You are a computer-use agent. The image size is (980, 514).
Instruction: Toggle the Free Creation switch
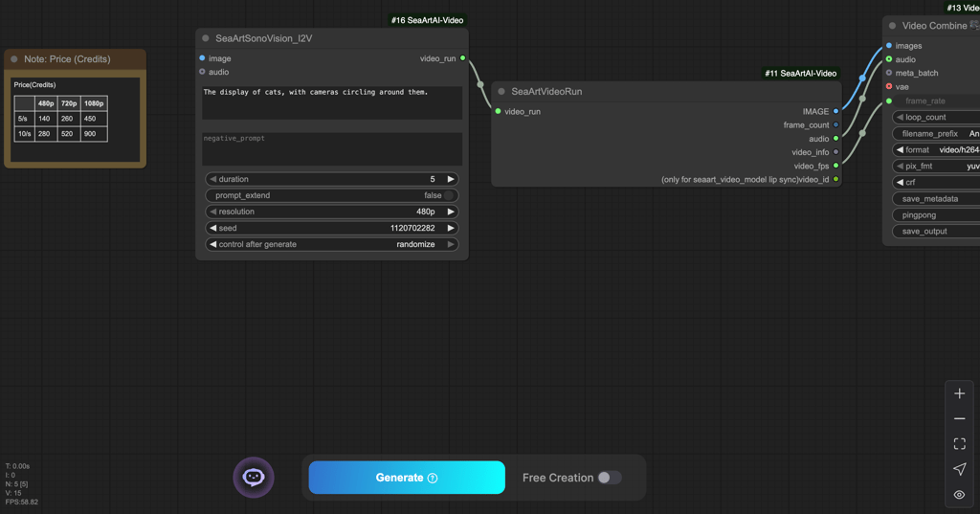609,478
